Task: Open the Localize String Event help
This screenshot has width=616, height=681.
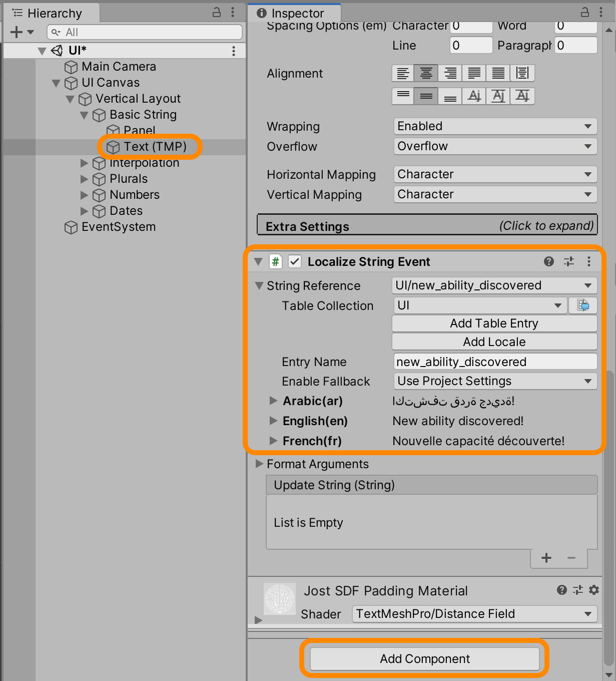Action: (548, 261)
